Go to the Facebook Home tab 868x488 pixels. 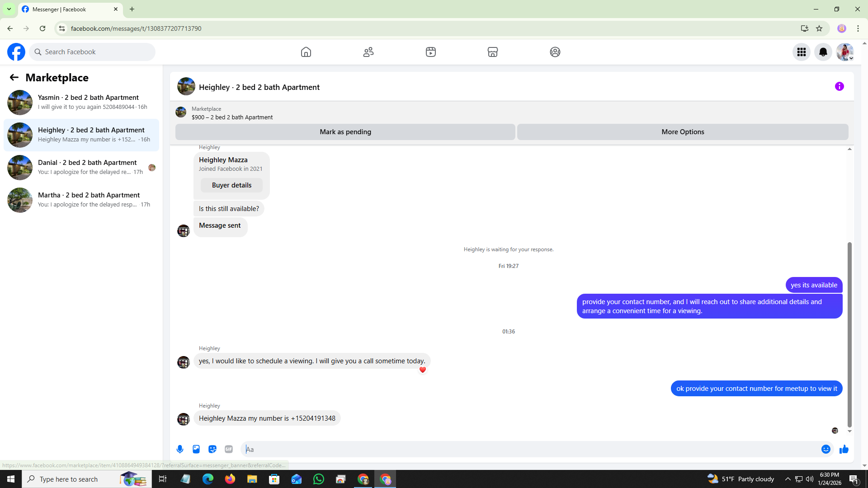tap(306, 52)
